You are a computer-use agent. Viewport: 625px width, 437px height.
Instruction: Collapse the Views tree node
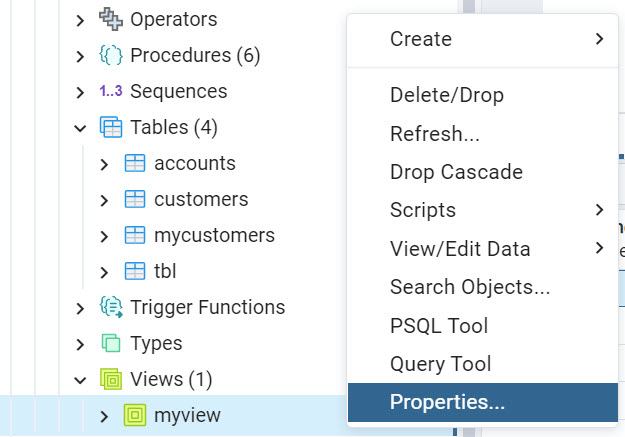click(x=80, y=379)
